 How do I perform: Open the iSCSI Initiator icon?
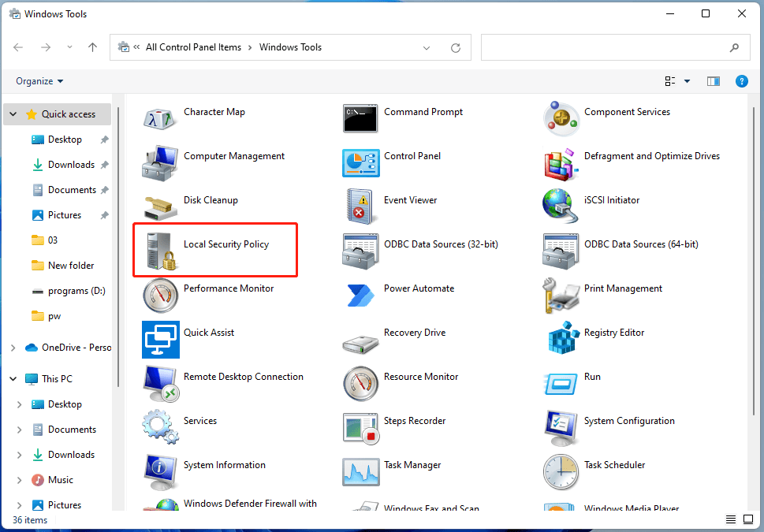pos(559,206)
